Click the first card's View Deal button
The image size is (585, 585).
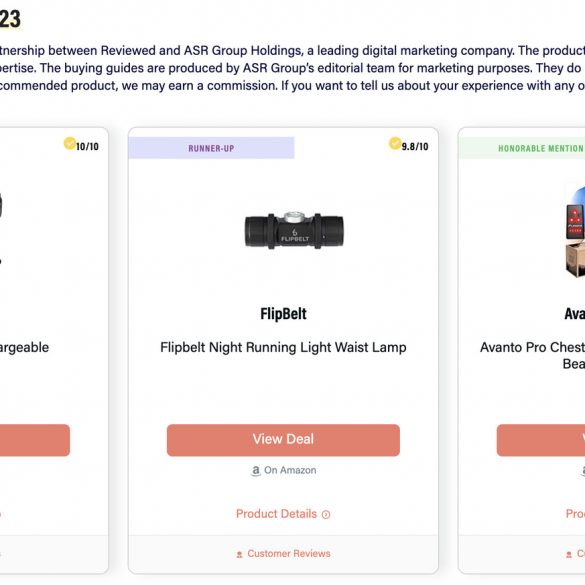[x=35, y=440]
